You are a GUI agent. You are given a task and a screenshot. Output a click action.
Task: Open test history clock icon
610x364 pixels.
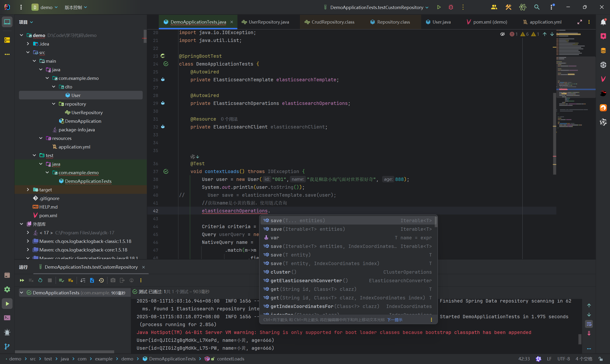pos(101,280)
